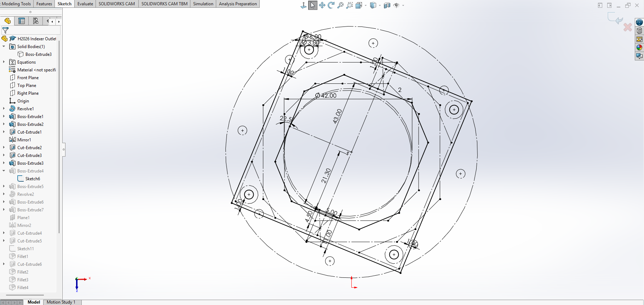
Task: Open SOLIDWORKS Resources in the task pane
Action: click(639, 22)
